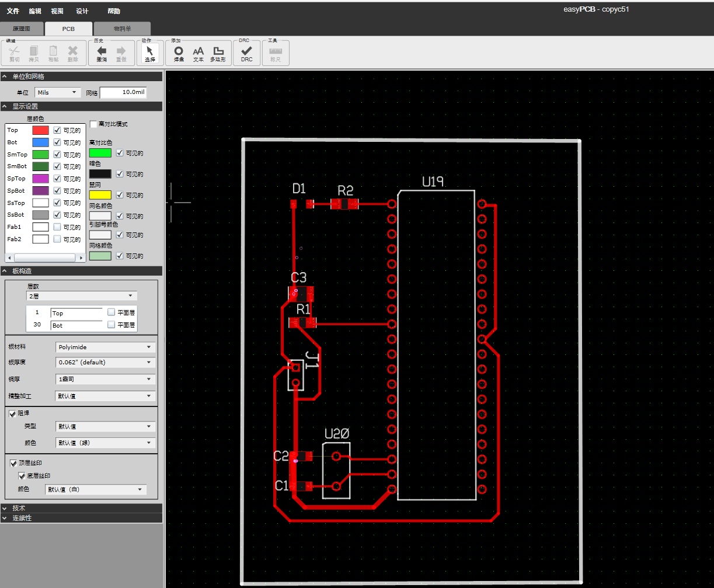Enable high contrast mode (高对比模式) checkbox
This screenshot has width=714, height=588.
(x=93, y=124)
